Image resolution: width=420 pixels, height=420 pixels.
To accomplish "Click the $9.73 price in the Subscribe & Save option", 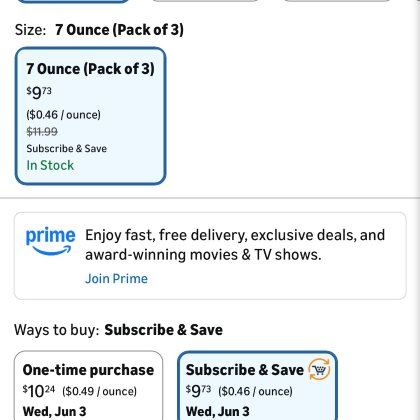I will pyautogui.click(x=198, y=391).
